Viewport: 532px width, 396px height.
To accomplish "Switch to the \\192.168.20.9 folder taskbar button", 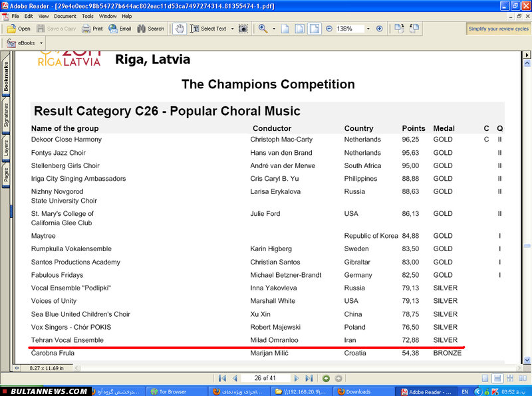I will (301, 391).
